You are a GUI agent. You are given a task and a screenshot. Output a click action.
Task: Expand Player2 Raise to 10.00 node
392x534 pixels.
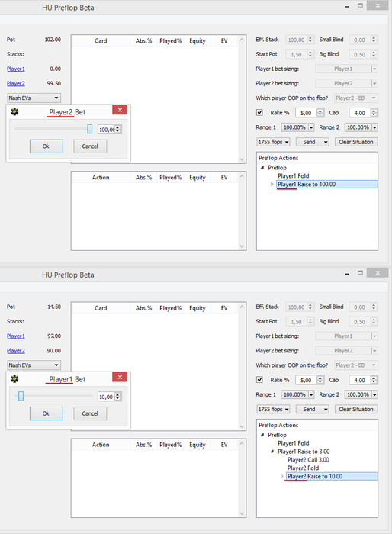pyautogui.click(x=281, y=477)
